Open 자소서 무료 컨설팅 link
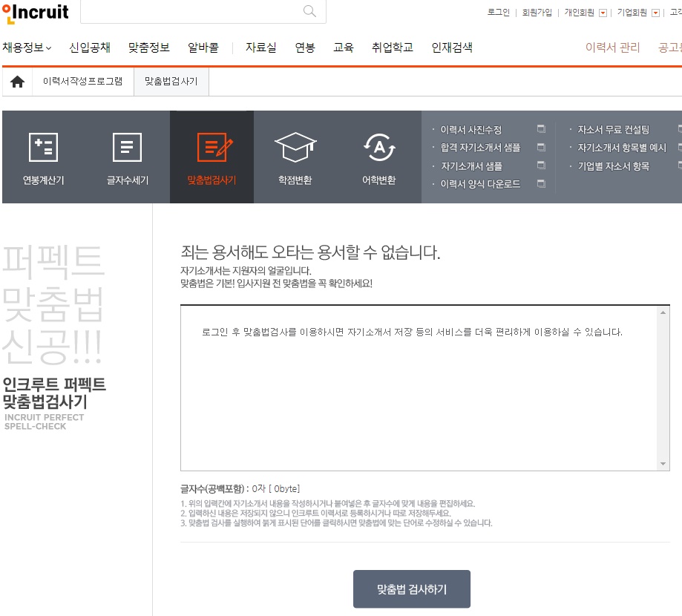The height and width of the screenshot is (616, 682). (x=613, y=130)
